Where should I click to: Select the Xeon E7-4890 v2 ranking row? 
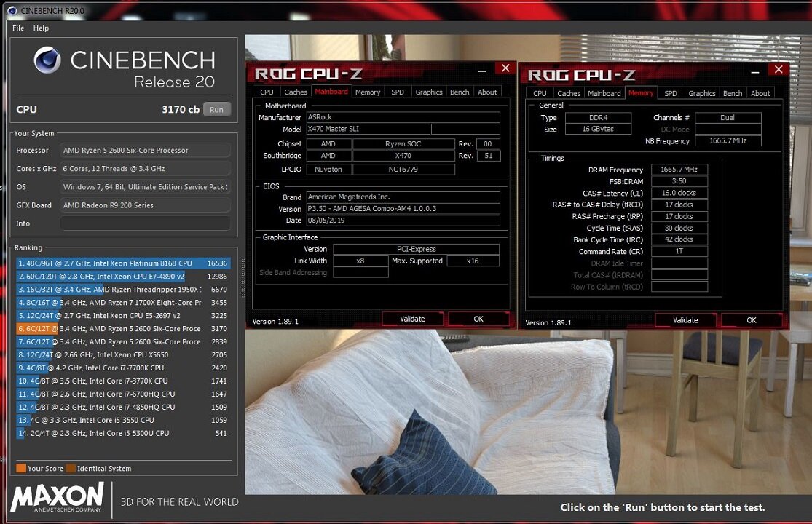(123, 277)
